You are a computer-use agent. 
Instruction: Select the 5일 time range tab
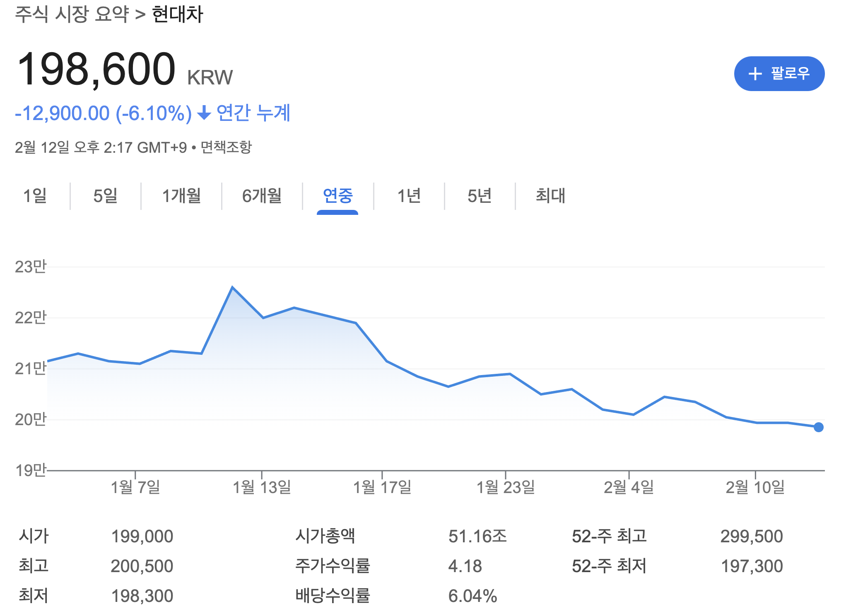pyautogui.click(x=106, y=196)
